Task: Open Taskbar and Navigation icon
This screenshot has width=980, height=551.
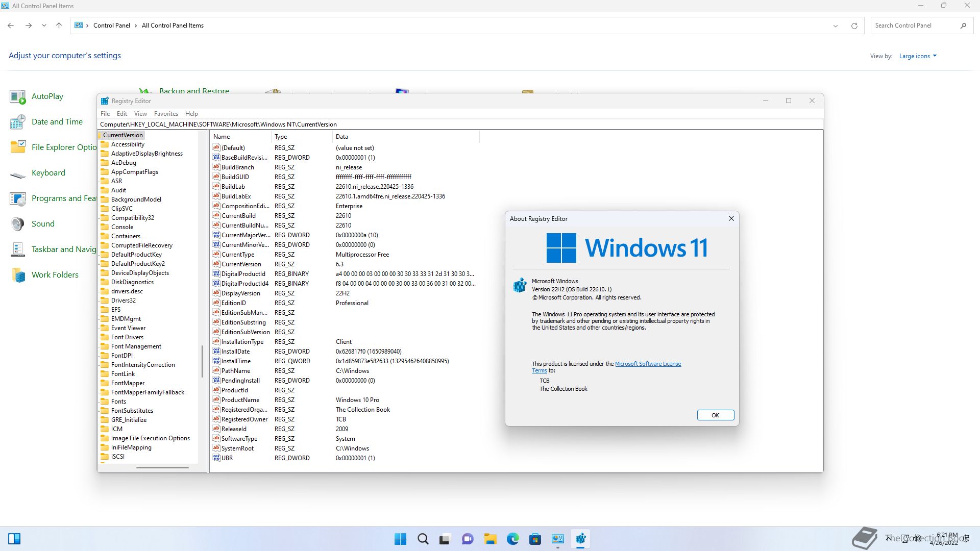Action: 18,249
